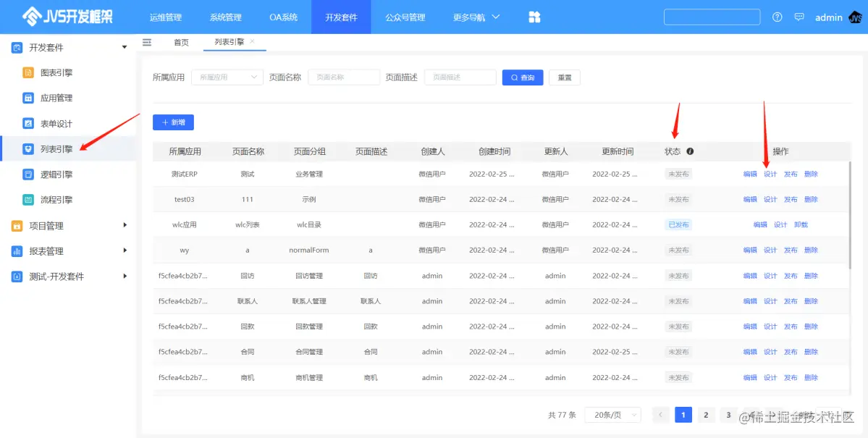Image resolution: width=868 pixels, height=438 pixels.
Task: Click 设计 in the wlc应用 row
Action: [780, 225]
